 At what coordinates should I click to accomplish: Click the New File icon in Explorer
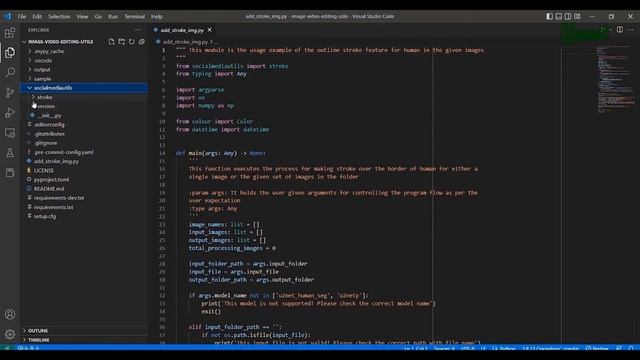tap(111, 42)
